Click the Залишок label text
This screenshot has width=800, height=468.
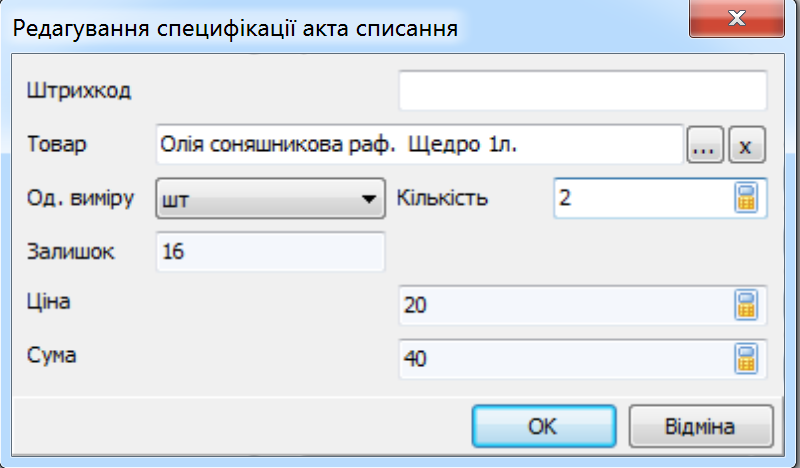[x=70, y=252]
